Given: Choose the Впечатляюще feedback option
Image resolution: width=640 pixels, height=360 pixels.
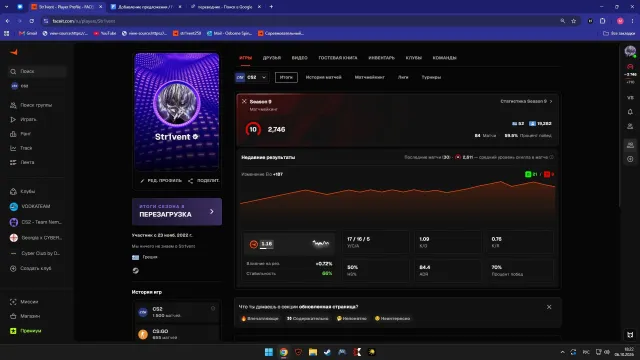Looking at the screenshot, I should [x=260, y=318].
